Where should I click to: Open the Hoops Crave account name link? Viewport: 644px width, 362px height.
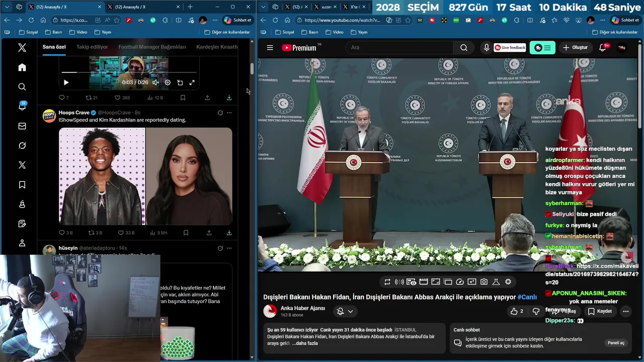74,113
